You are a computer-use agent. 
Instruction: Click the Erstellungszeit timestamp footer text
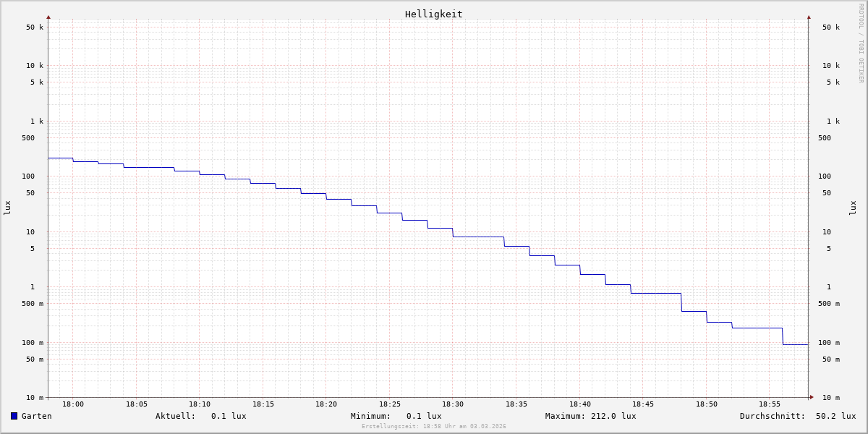(x=434, y=427)
